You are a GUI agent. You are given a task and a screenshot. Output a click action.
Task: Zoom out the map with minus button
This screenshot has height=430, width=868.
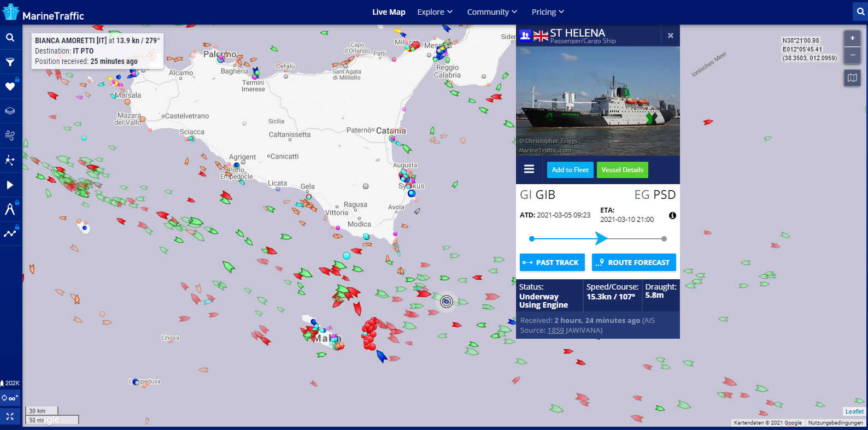(x=852, y=55)
